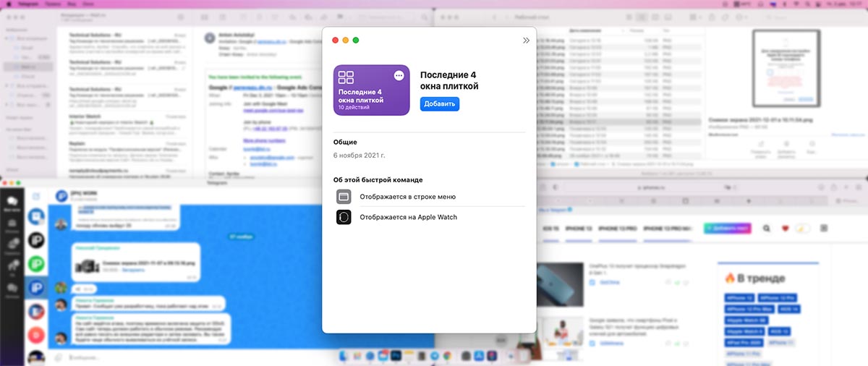Select the 'Отображается на Apple Watch' row
Viewport: 868px width, 366px height.
(430, 217)
